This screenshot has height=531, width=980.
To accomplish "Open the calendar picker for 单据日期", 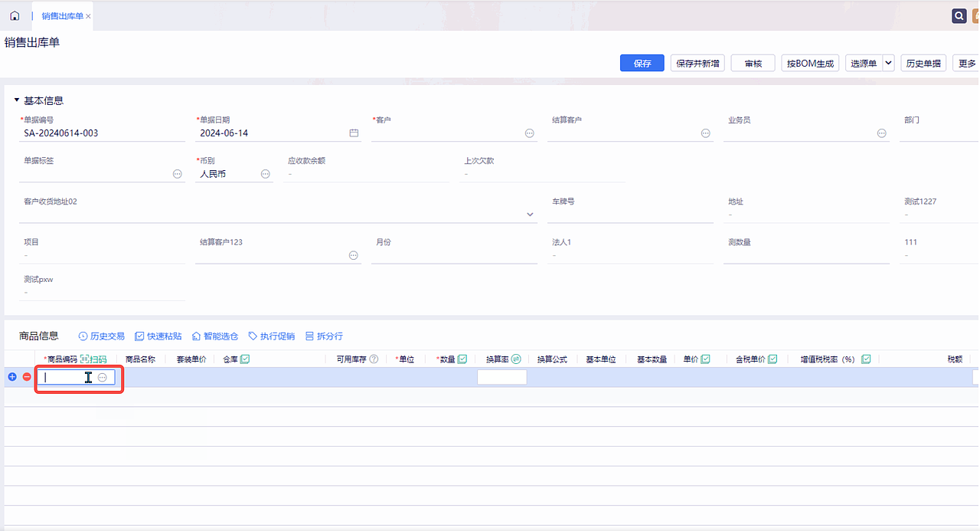I will pos(354,133).
